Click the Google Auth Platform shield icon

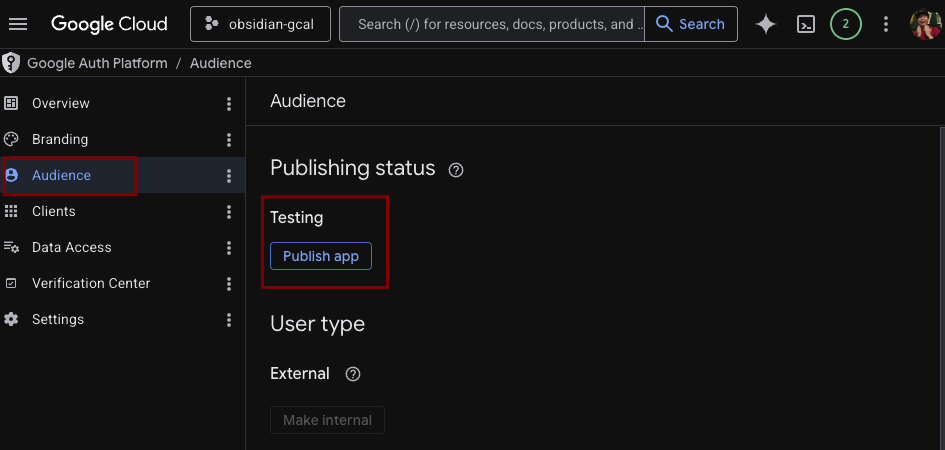10,63
